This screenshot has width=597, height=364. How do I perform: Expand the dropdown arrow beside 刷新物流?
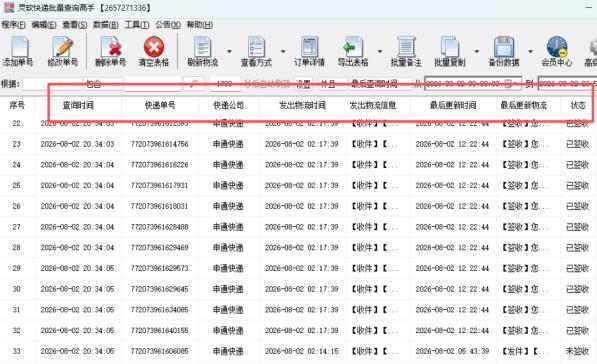[x=229, y=51]
